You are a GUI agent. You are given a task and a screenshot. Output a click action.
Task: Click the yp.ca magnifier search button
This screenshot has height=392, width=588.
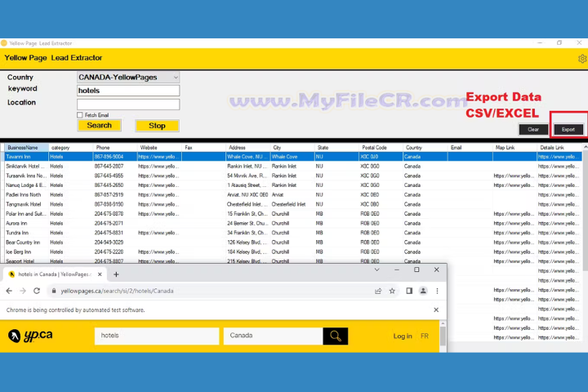[335, 336]
